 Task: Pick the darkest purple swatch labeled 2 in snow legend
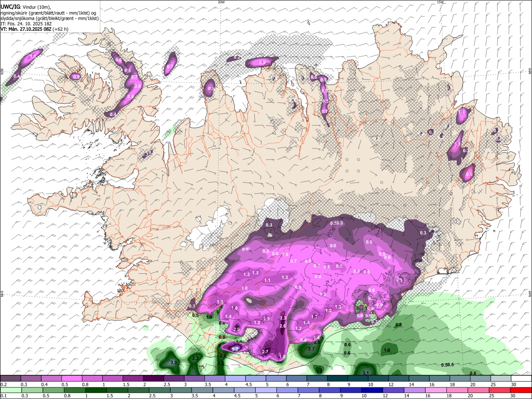[x=153, y=379]
